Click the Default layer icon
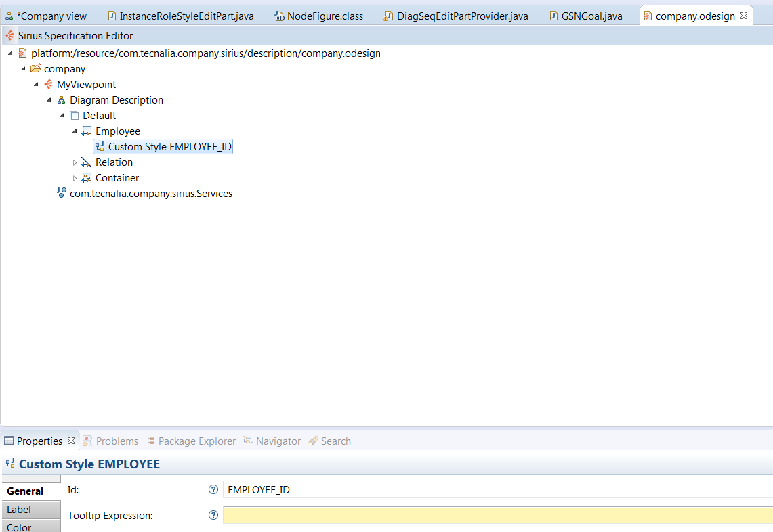Screen dimensions: 773x532 [x=74, y=115]
